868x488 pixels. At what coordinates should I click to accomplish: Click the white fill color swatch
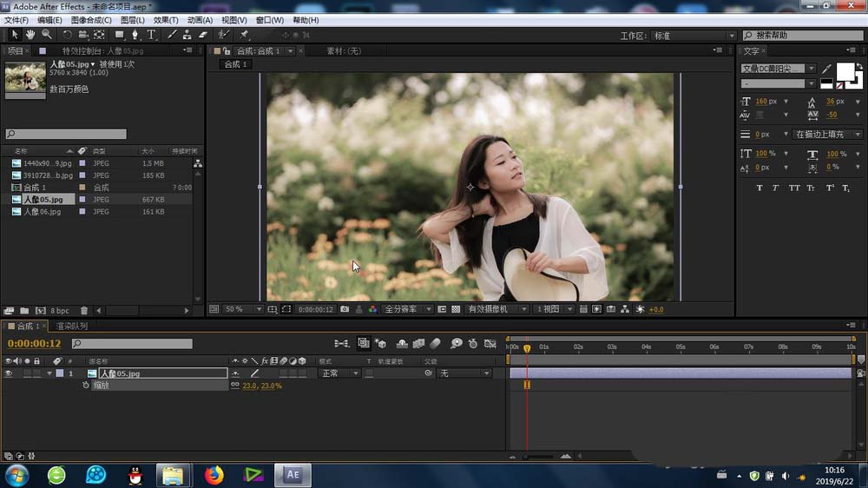[x=844, y=70]
